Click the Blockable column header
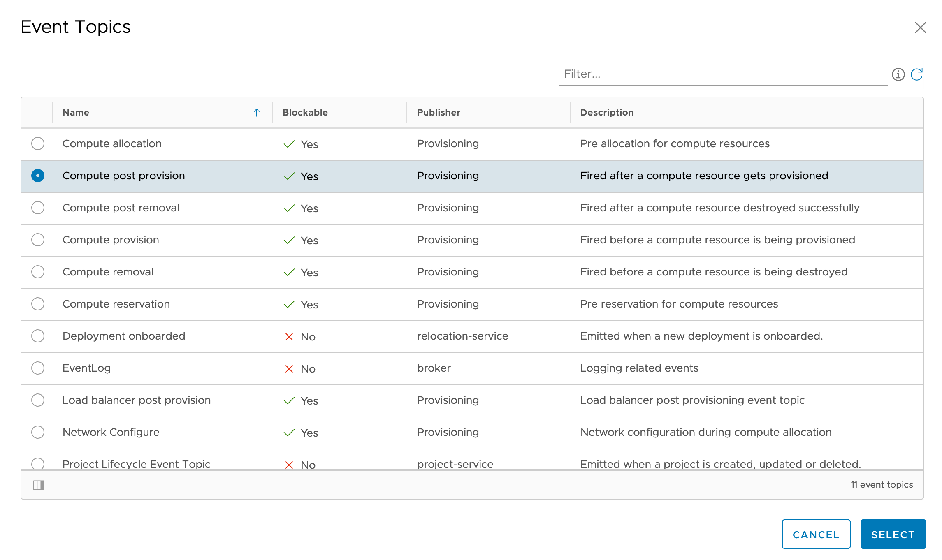Viewport: 942px width, 560px height. [305, 113]
